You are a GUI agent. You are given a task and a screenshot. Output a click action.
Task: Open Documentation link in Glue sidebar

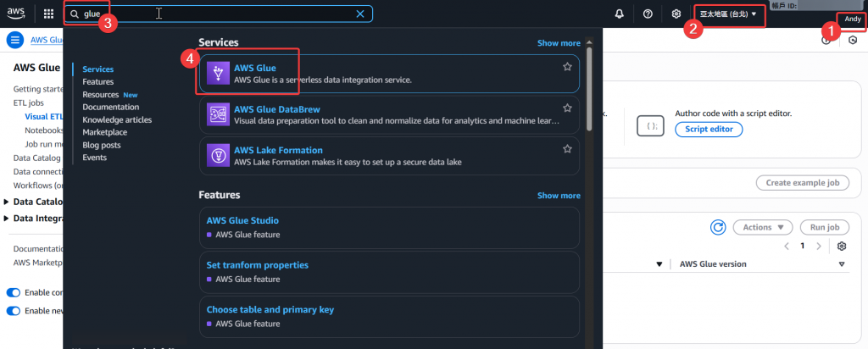(37, 249)
